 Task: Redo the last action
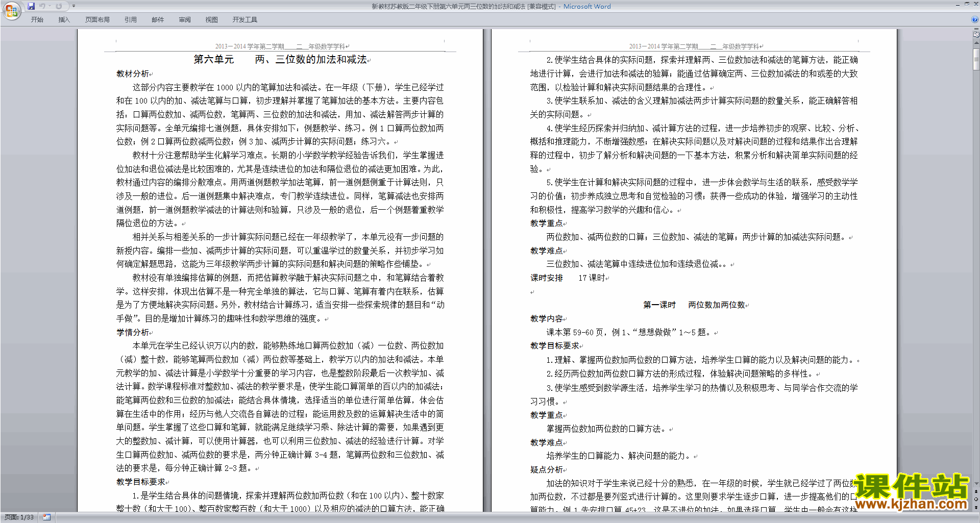pyautogui.click(x=59, y=6)
